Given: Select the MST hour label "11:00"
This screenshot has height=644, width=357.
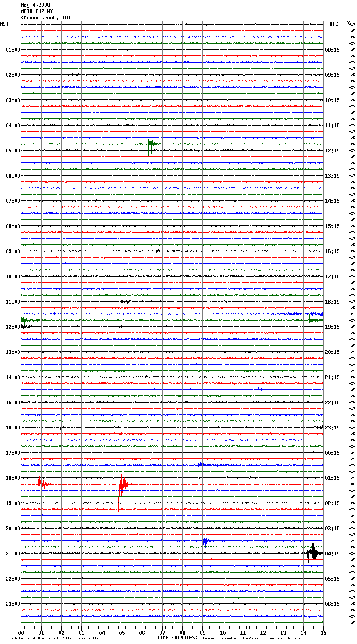Looking at the screenshot, I should click(x=13, y=302).
